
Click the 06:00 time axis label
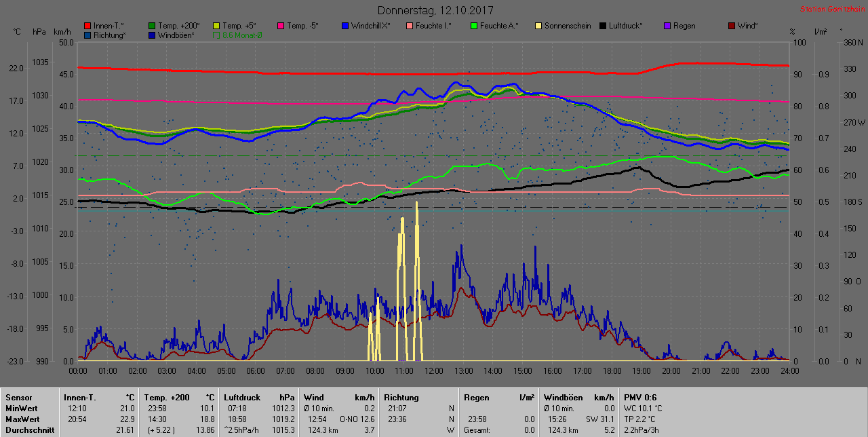[x=256, y=371]
